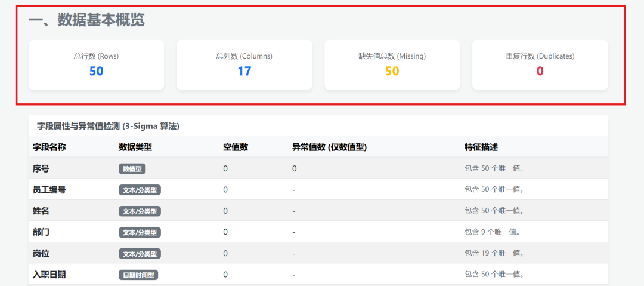
Task: Click the 特征描述 column header
Action: pos(481,147)
